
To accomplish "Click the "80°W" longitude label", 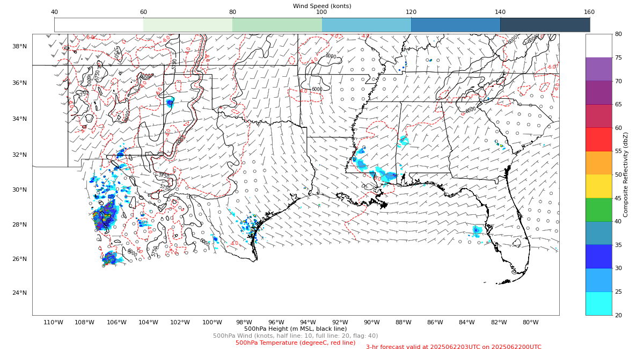I will coord(530,322).
